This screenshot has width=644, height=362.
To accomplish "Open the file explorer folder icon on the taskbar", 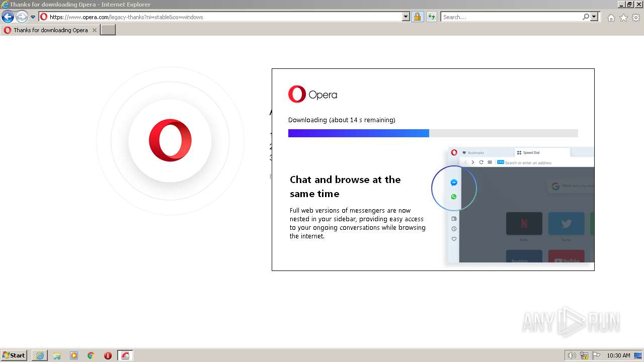I will 57,355.
